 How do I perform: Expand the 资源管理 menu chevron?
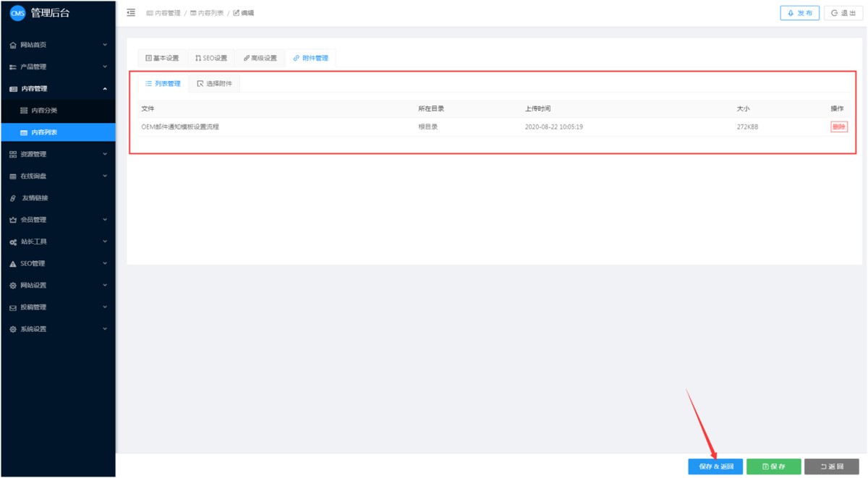pos(105,154)
